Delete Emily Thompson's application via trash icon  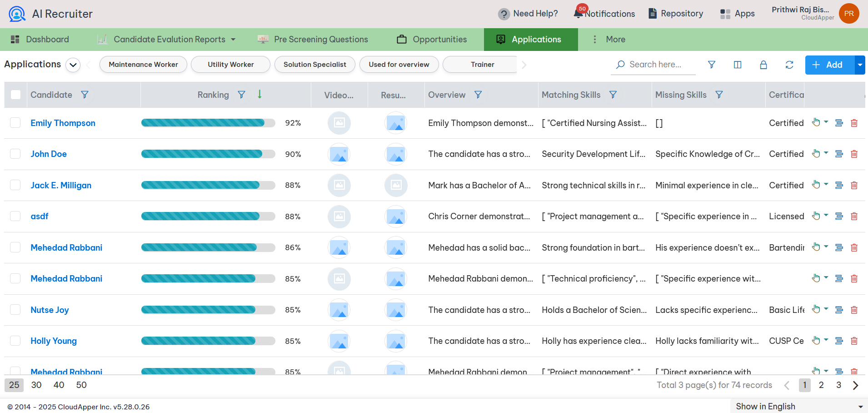point(854,123)
